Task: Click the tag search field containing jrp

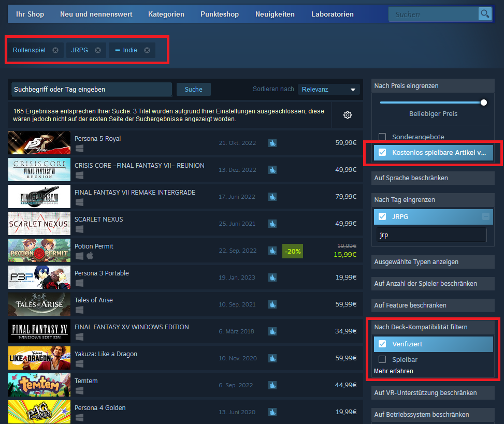Action: [431, 235]
